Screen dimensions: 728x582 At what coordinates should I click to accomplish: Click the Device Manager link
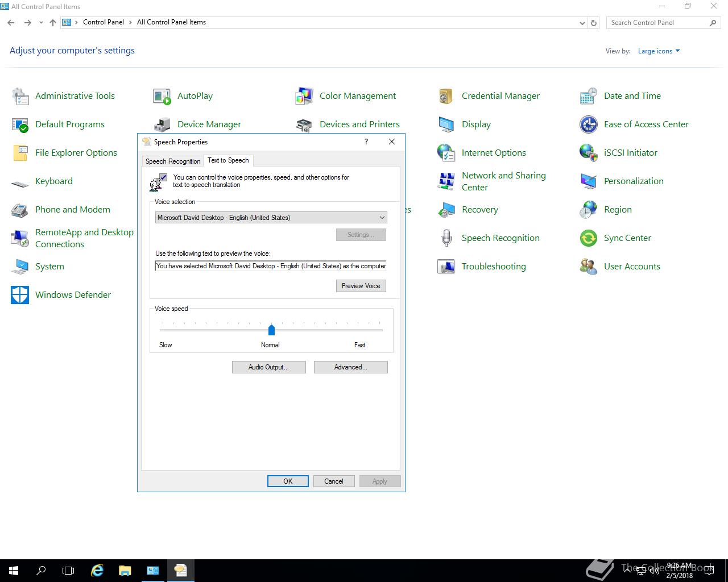209,124
